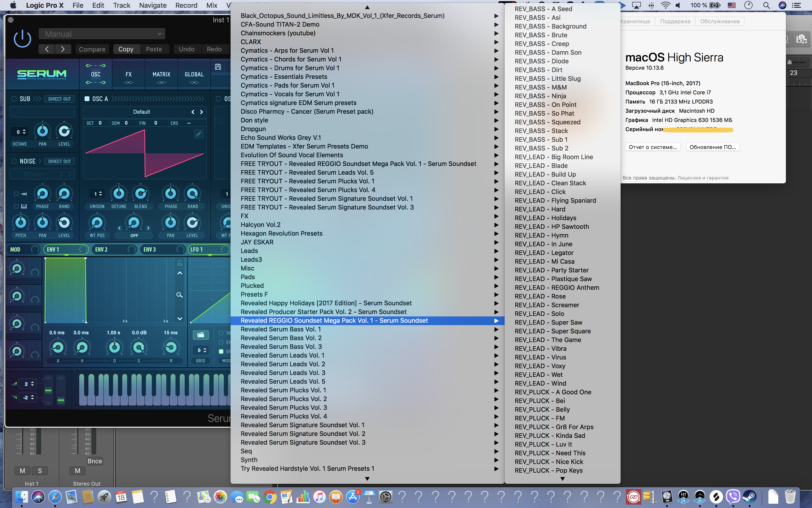Toggle noise keytrack checkbox
Viewport: 812px width, 508px height.
(x=16, y=206)
